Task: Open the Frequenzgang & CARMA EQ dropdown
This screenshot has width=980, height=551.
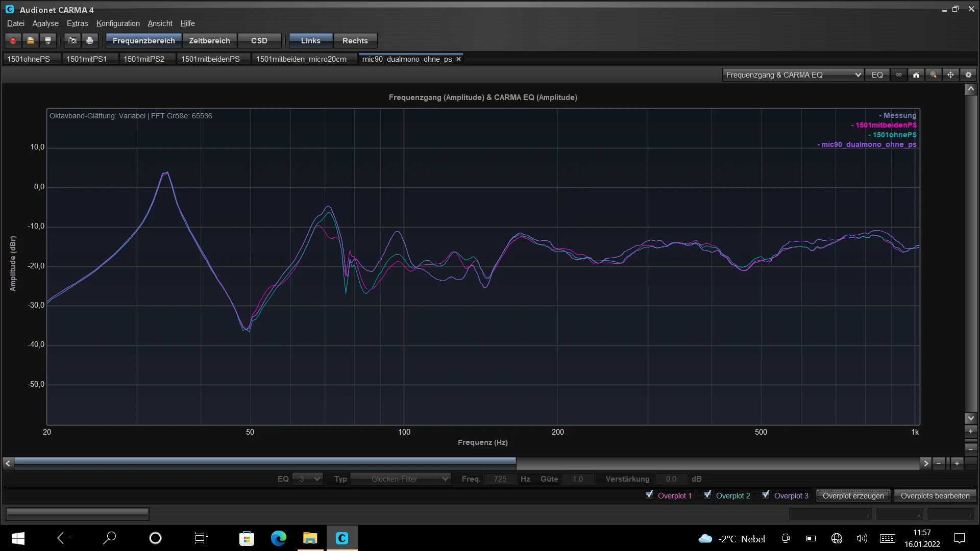Action: (x=793, y=75)
